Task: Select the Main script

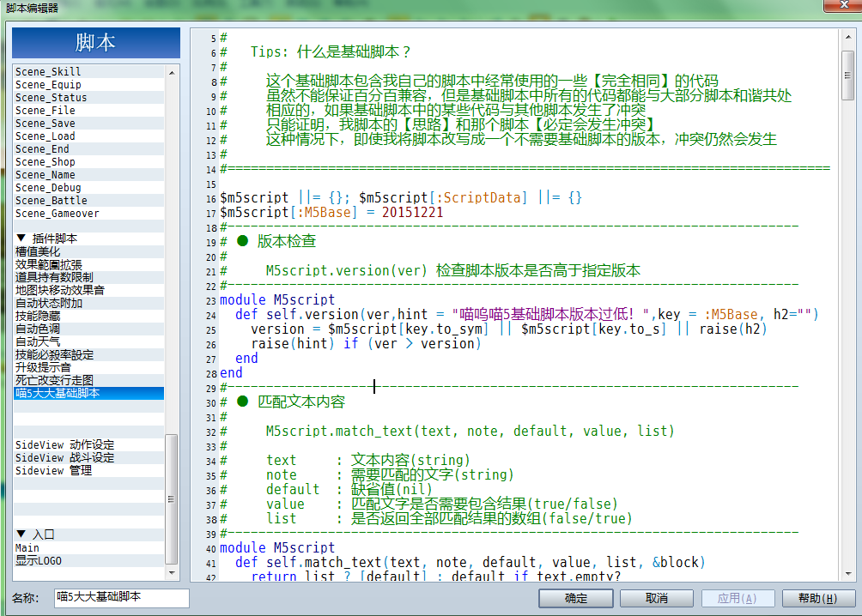Action: 88,548
